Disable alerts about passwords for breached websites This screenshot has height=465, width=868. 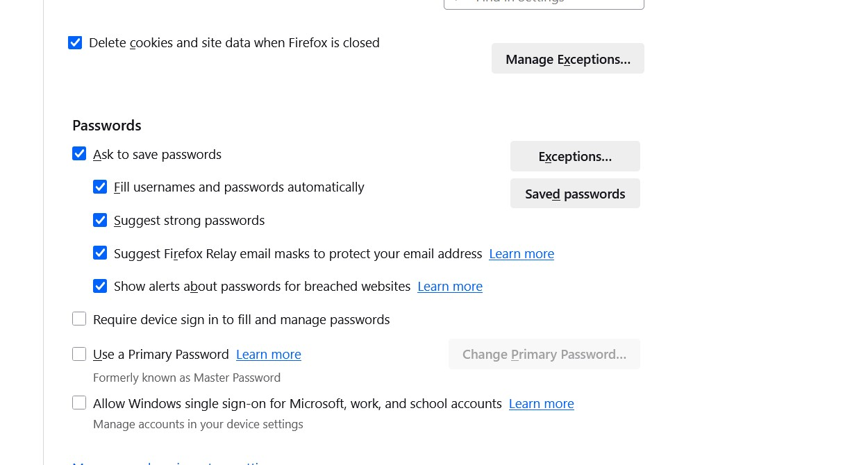[100, 286]
